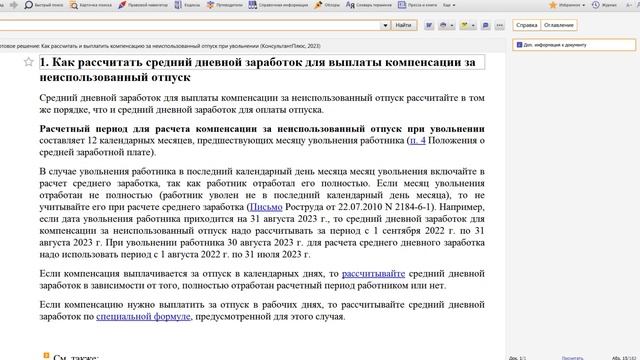Expand the search field history dropdown
640x360 pixels.
coord(385,25)
